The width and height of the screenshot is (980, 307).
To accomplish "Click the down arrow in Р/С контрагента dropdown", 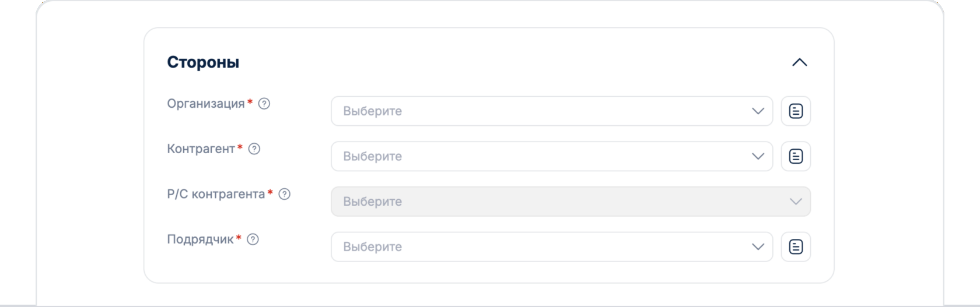I will tap(796, 202).
